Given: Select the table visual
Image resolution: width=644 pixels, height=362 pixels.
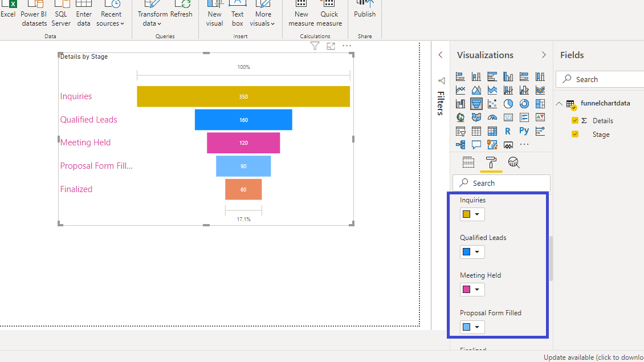Looking at the screenshot, I should (476, 131).
